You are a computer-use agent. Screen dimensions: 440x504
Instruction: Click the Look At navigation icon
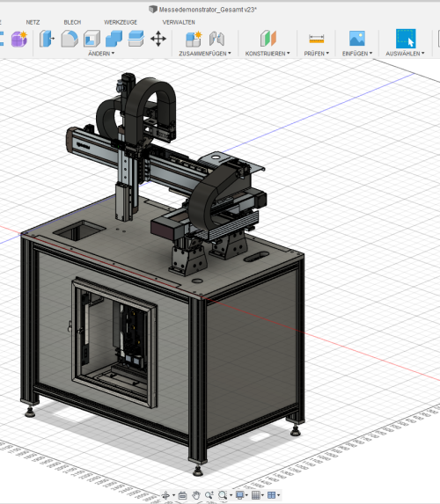coord(182,495)
